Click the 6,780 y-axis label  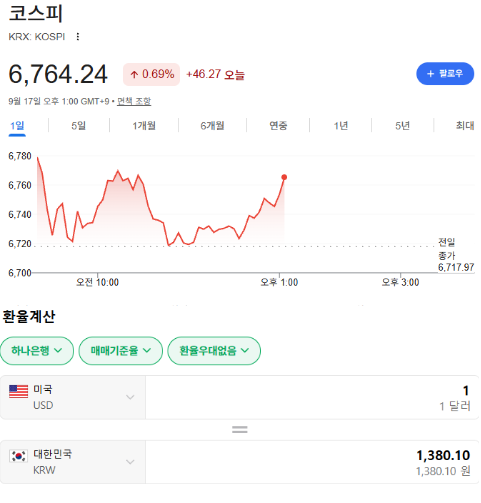point(20,156)
